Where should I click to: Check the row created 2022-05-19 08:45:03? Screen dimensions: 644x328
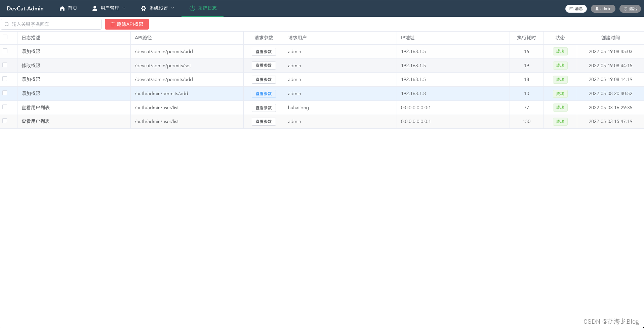5,51
